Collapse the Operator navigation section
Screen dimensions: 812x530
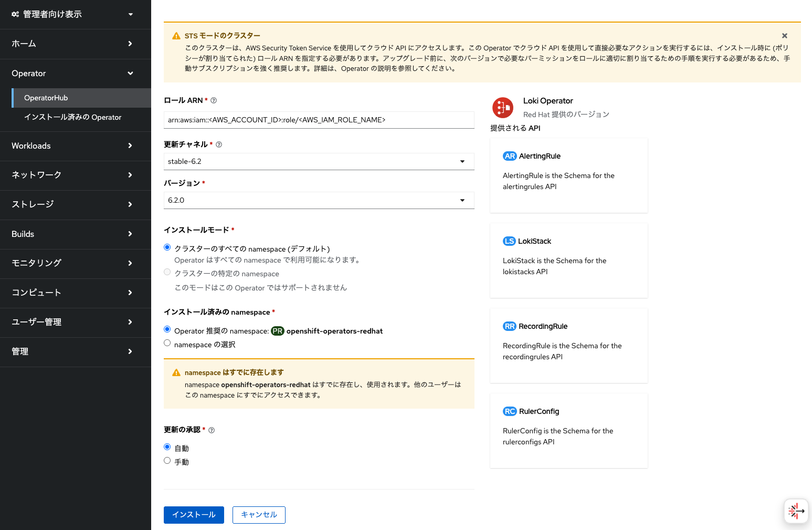(76, 74)
